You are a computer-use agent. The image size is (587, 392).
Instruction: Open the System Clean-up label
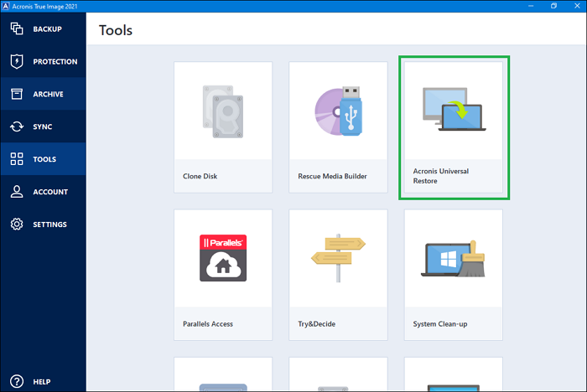coord(440,324)
